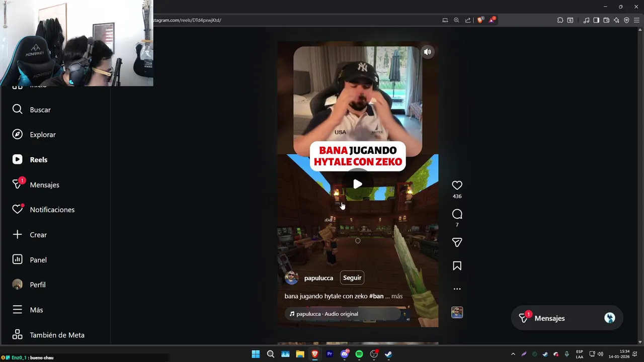The image size is (644, 362).
Task: Switch the ESP LAA input language
Action: [x=580, y=354]
